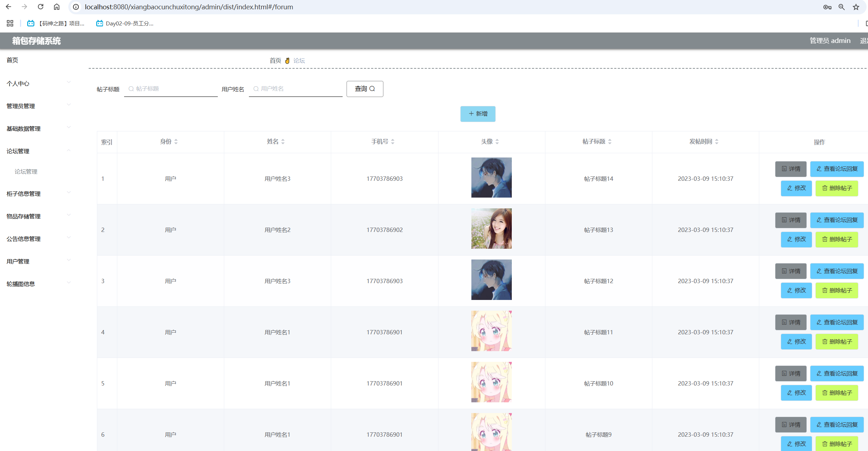This screenshot has width=868, height=451.
Task: Open 详情 for 帖子标题14
Action: tap(791, 169)
